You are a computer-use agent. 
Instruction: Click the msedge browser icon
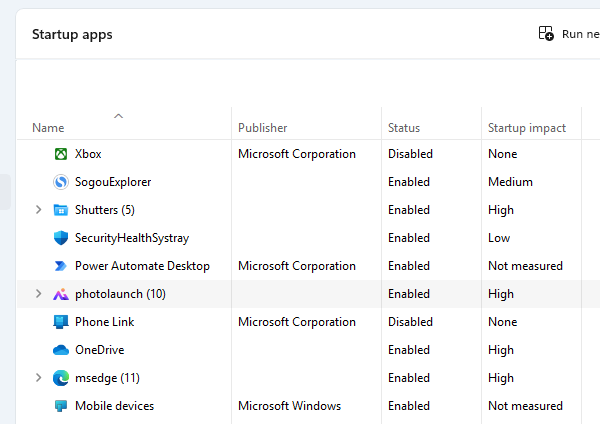[61, 378]
